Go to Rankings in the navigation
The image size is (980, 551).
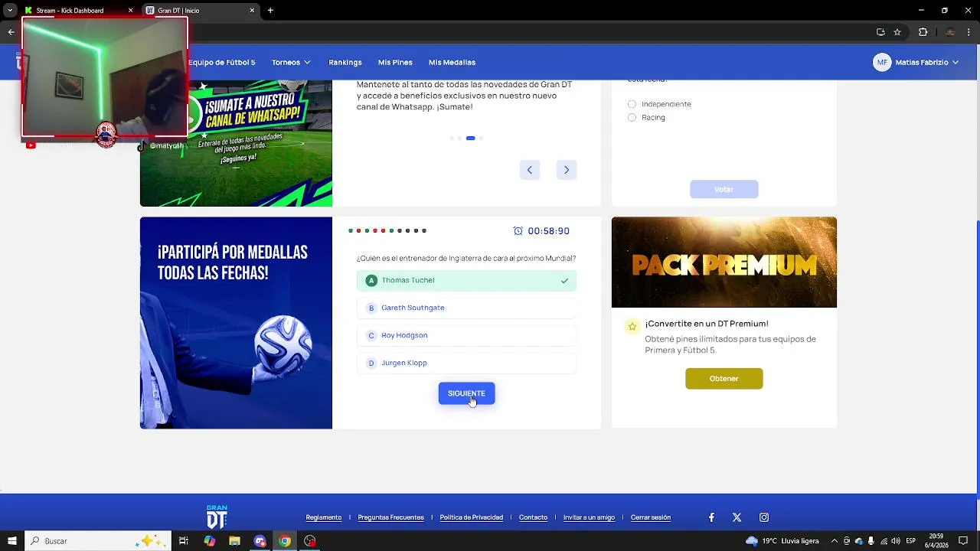coord(345,62)
